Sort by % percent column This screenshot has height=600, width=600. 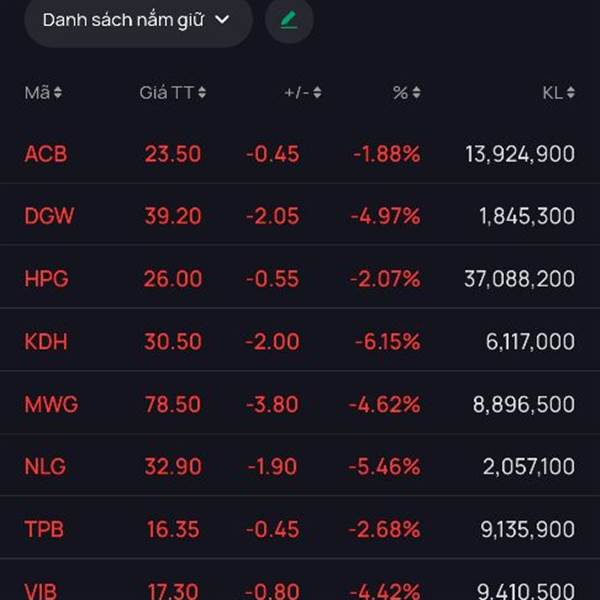click(406, 93)
